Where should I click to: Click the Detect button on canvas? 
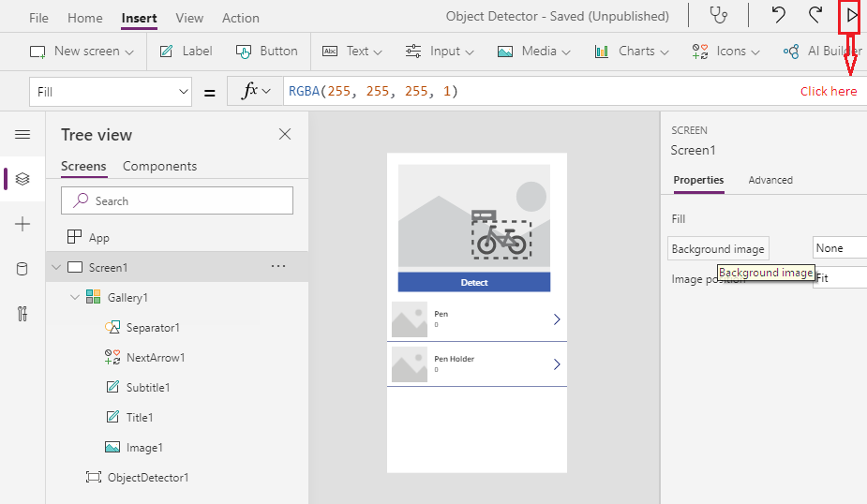pos(474,282)
